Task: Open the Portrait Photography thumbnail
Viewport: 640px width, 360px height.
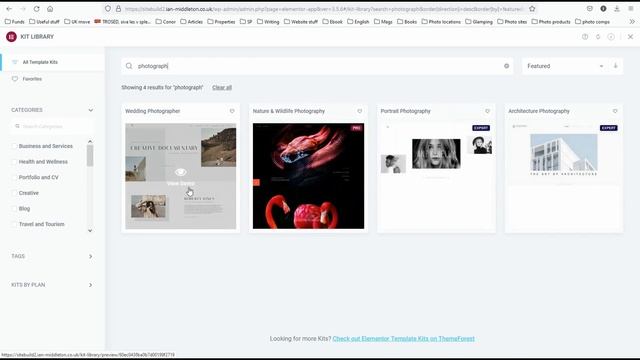Action: (436, 176)
